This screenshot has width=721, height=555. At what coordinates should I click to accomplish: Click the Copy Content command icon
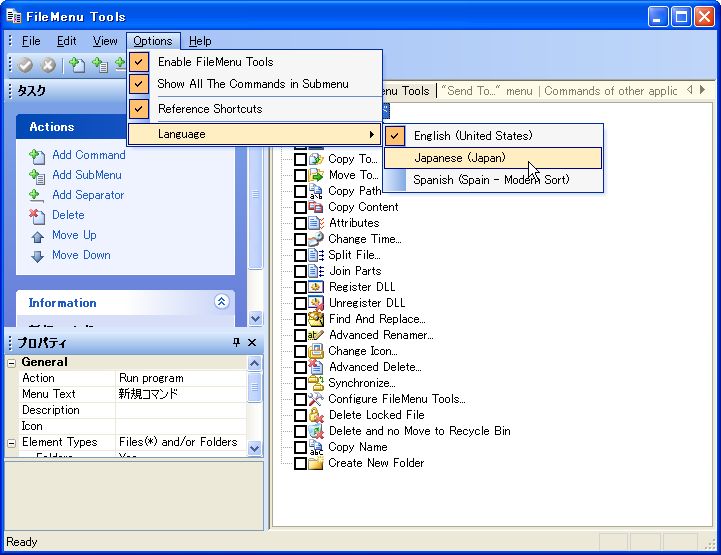(x=316, y=207)
